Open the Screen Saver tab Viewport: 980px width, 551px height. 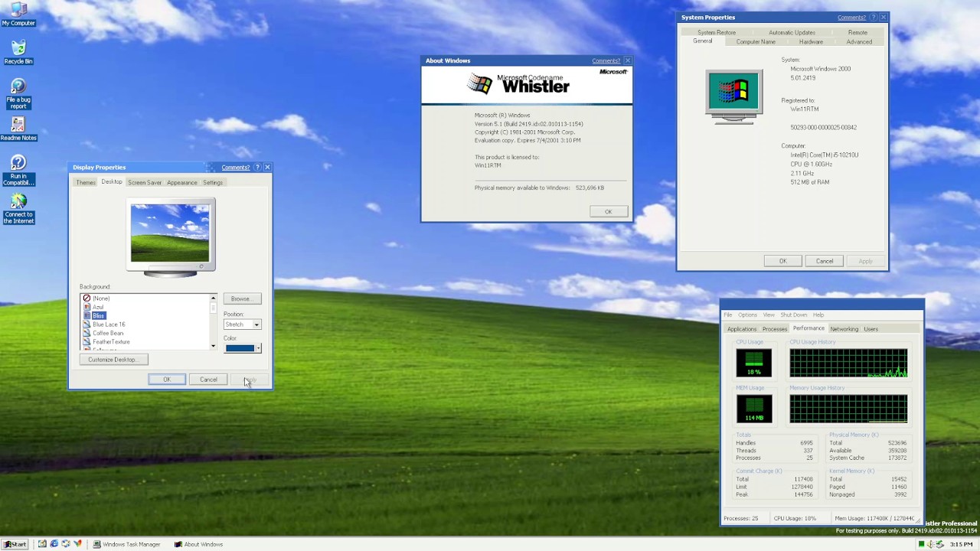[x=145, y=182]
